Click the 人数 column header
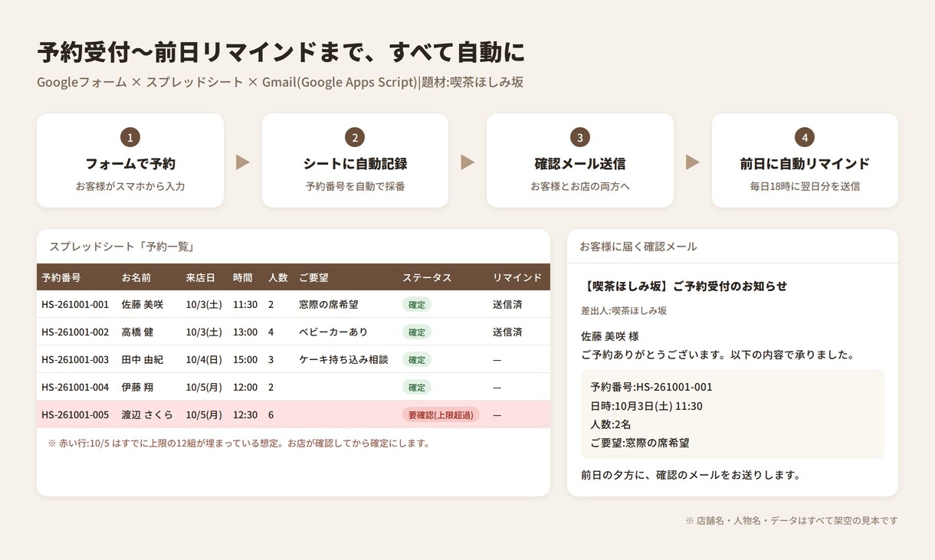This screenshot has width=935, height=560. click(278, 277)
